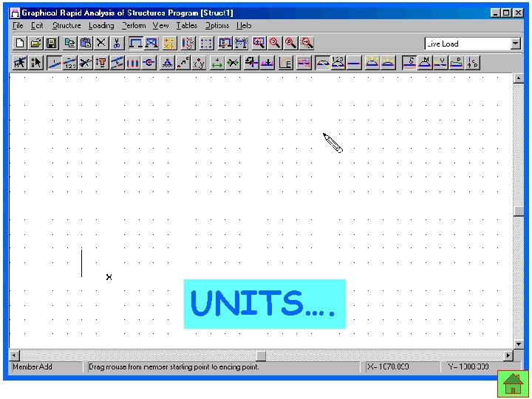Click the node x,y coordinates icon
This screenshot has height=399, width=532.
199,63
